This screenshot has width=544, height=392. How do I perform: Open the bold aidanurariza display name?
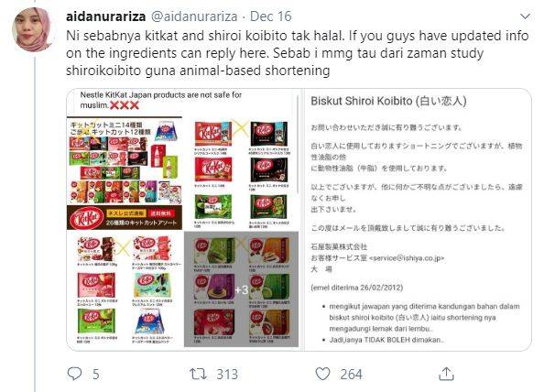[106, 16]
